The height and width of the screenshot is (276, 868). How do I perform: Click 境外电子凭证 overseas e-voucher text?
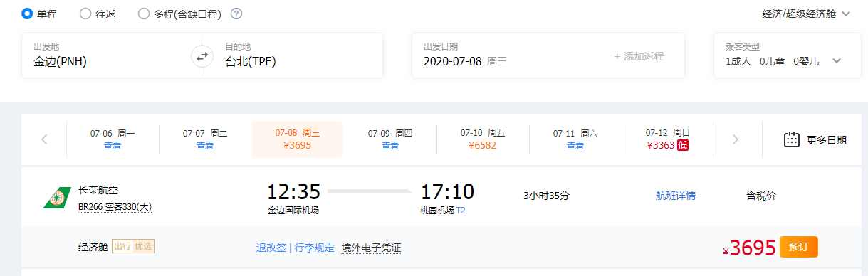371,248
